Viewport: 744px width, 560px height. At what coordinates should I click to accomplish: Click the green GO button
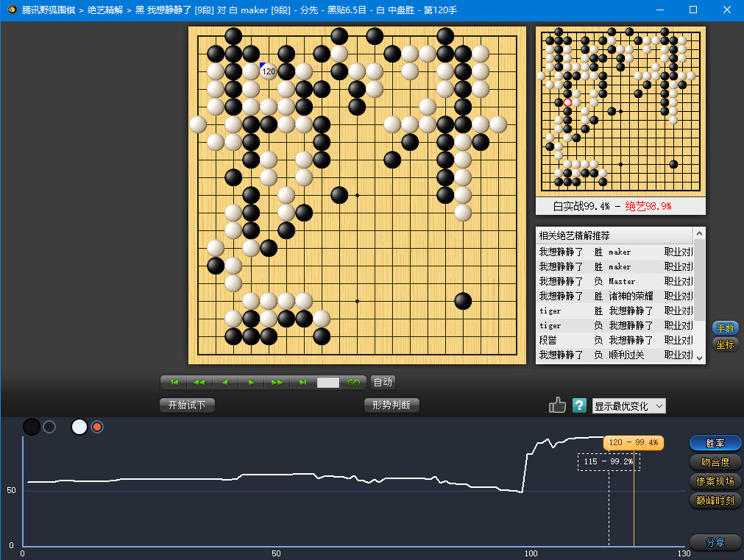(x=353, y=382)
